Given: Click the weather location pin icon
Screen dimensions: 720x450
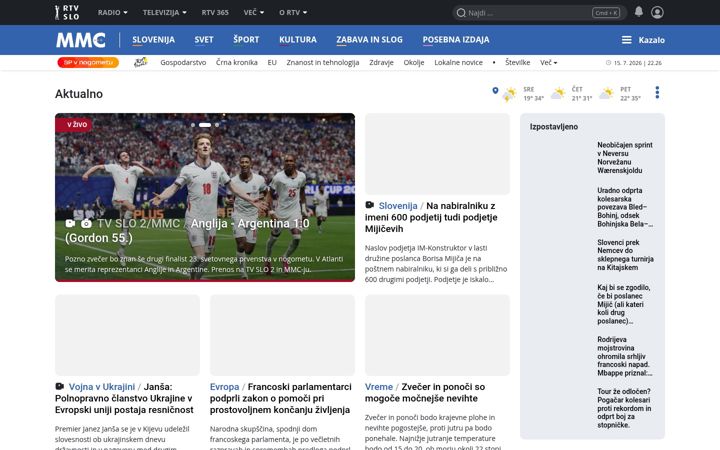Looking at the screenshot, I should click(x=495, y=90).
